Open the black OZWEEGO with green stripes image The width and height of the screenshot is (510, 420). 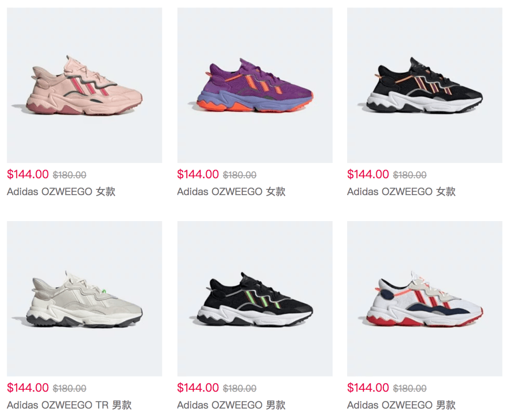pyautogui.click(x=255, y=299)
